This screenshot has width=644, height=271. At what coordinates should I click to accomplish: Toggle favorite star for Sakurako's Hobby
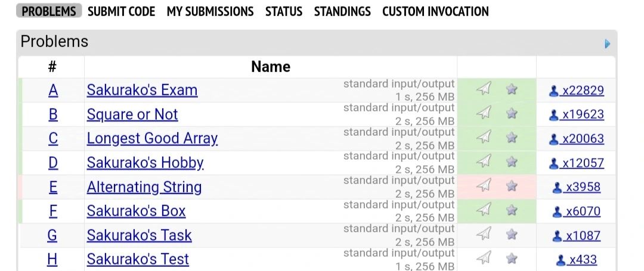[x=512, y=161]
